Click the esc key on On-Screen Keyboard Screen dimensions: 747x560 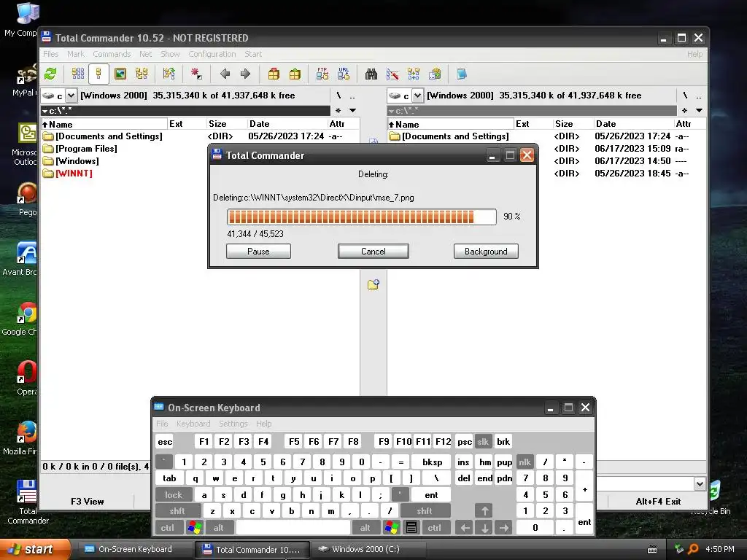tap(165, 441)
